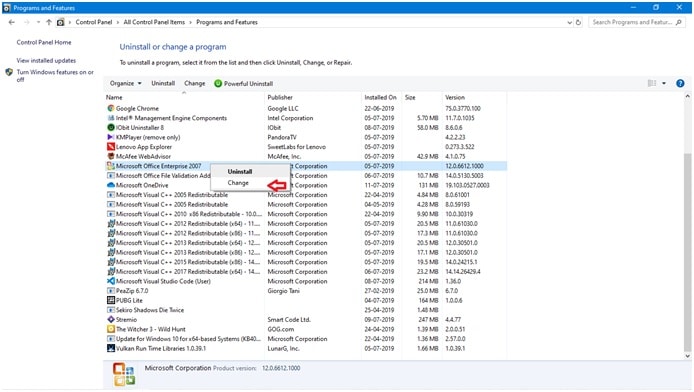Expand the Control Panel breadcrumb chevron
This screenshot has height=392, width=694.
coord(118,22)
